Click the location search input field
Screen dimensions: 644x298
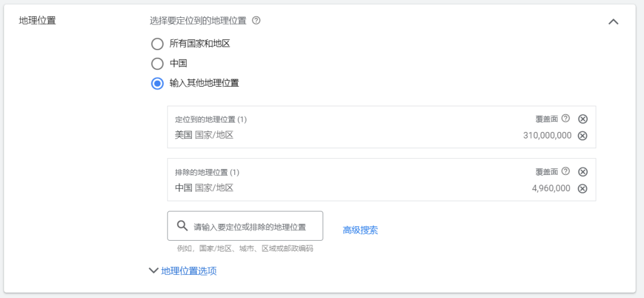(x=245, y=226)
